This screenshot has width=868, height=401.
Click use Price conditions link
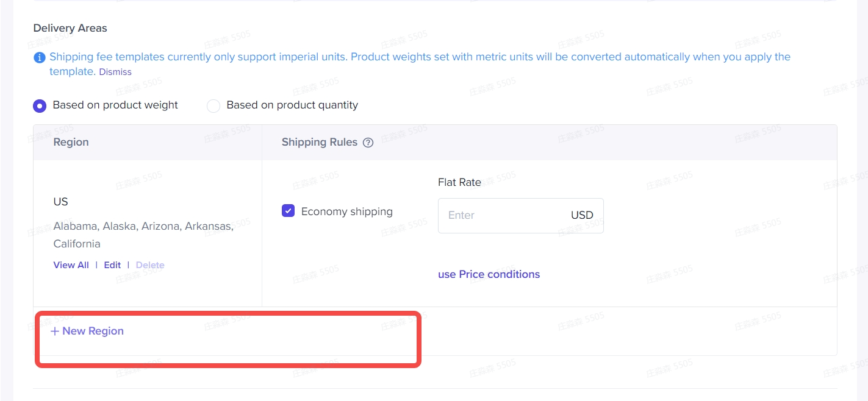pyautogui.click(x=489, y=274)
